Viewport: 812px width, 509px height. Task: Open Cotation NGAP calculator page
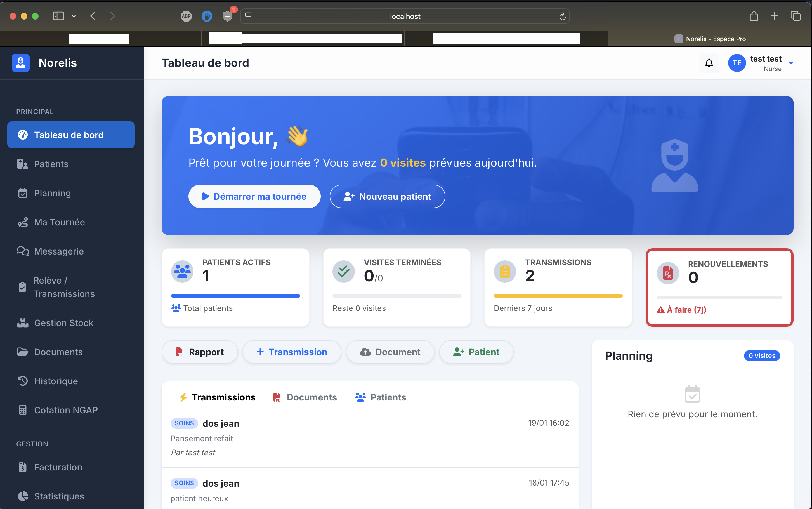(66, 410)
